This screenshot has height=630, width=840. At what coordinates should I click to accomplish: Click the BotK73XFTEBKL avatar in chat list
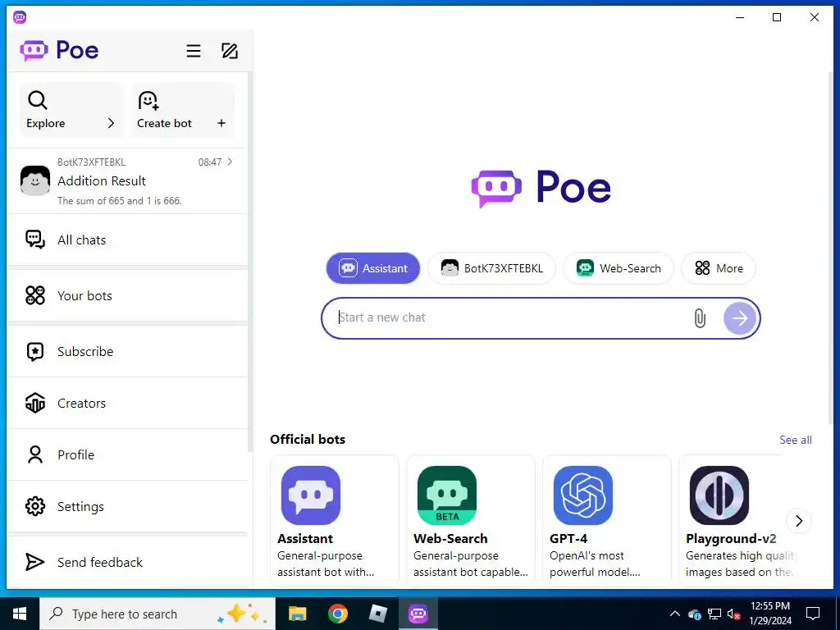tap(35, 180)
